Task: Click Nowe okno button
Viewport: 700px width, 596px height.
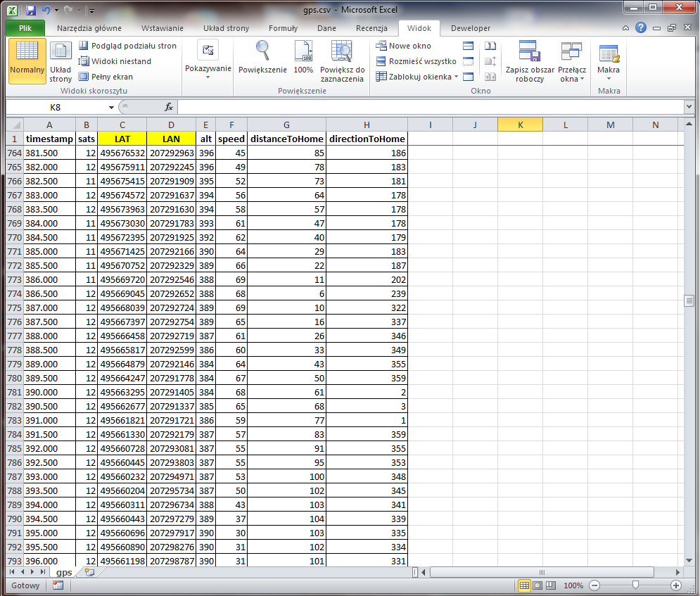Action: tap(404, 46)
